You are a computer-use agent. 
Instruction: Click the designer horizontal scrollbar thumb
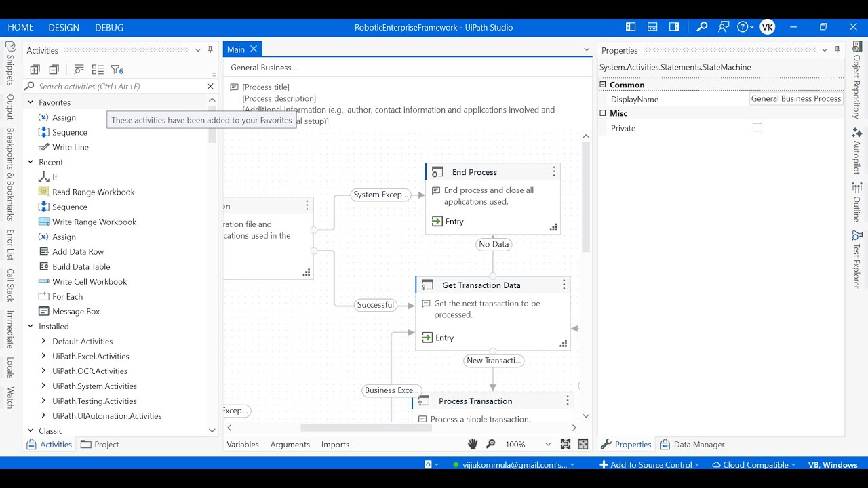click(x=367, y=428)
